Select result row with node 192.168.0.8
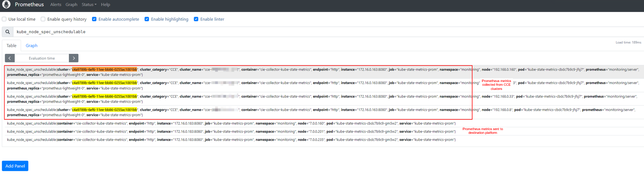The image size is (644, 179). pos(322,112)
